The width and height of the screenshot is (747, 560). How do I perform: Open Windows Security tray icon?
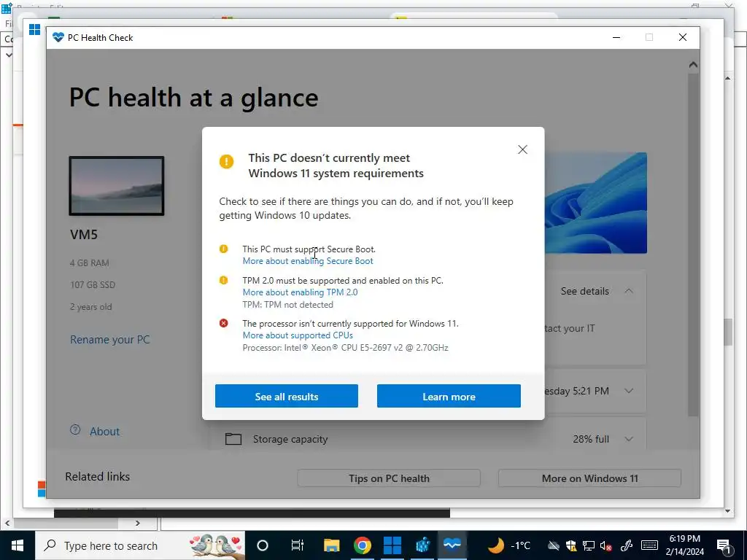[571, 545]
